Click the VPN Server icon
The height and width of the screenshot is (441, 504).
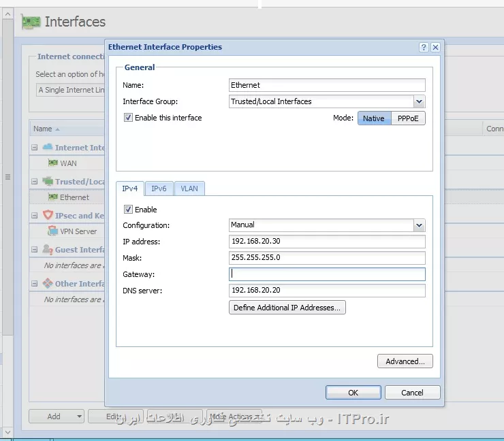coord(52,231)
